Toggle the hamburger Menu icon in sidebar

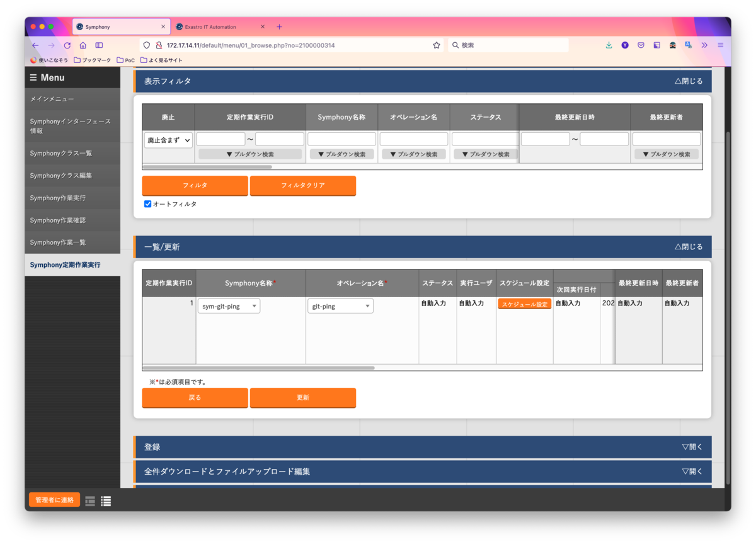pyautogui.click(x=33, y=77)
